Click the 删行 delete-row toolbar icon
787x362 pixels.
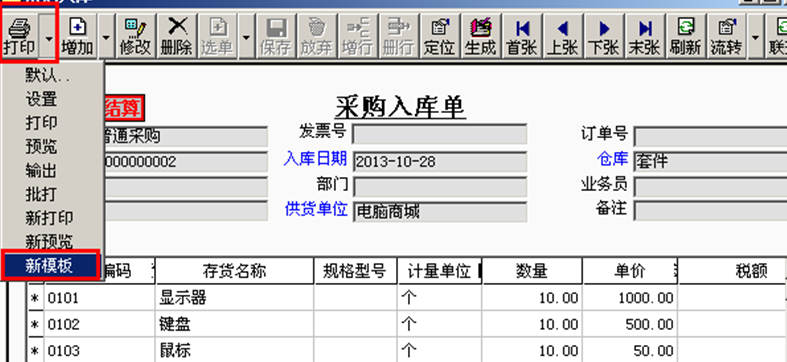coord(398,36)
